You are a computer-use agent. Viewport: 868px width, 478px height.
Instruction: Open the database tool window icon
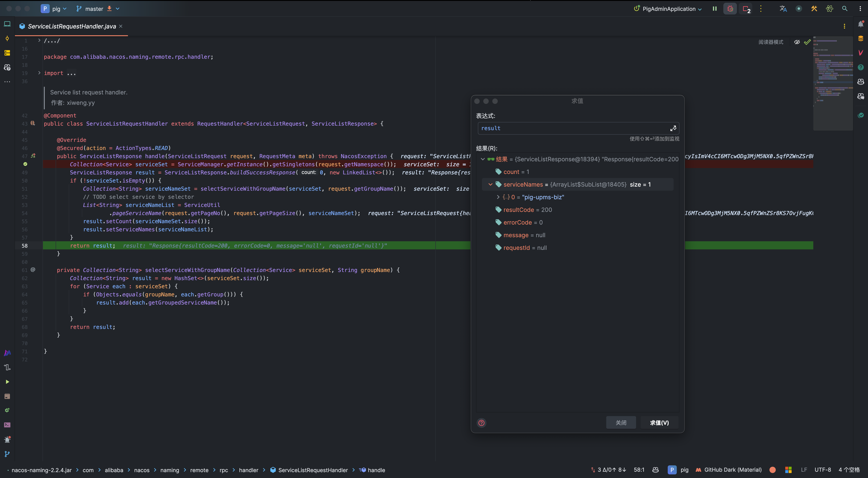[x=861, y=38]
